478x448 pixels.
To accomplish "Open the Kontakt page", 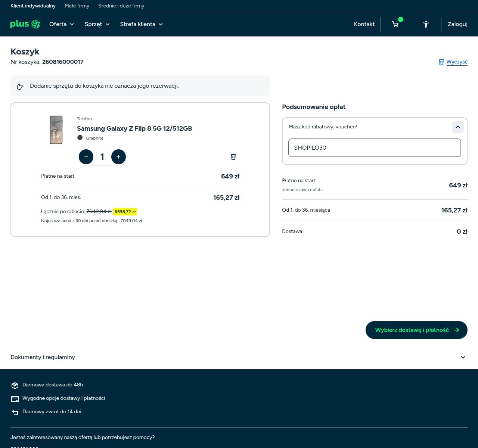I will [364, 24].
